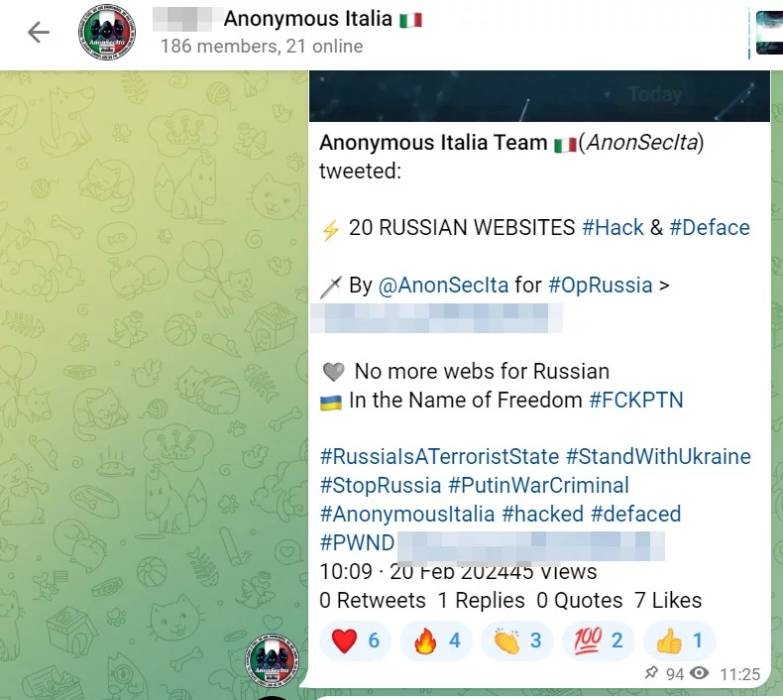This screenshot has width=783, height=700.
Task: Toggle the red heart reaction
Action: tap(355, 641)
